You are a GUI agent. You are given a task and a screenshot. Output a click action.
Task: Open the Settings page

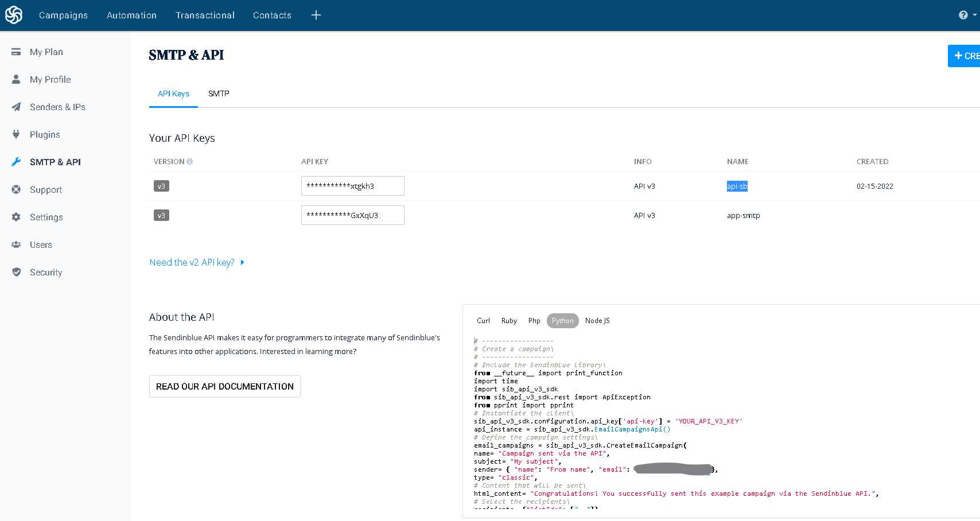pyautogui.click(x=46, y=217)
